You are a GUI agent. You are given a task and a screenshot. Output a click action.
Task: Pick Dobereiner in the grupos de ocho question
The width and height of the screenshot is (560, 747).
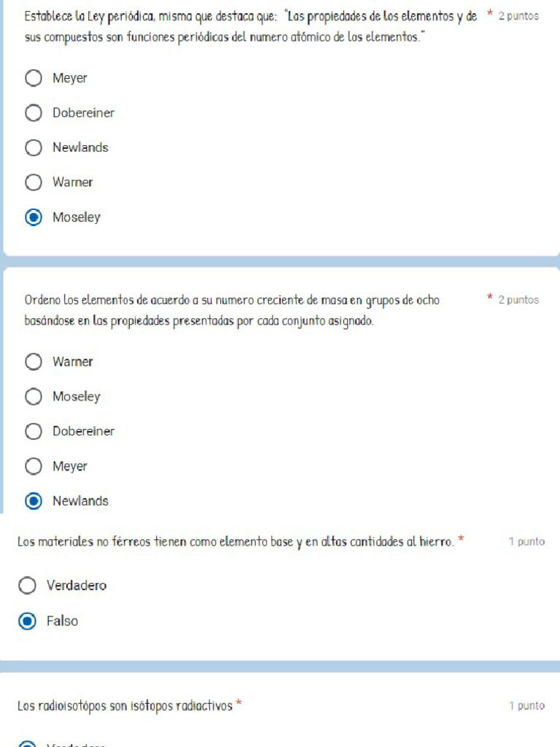coord(34,431)
